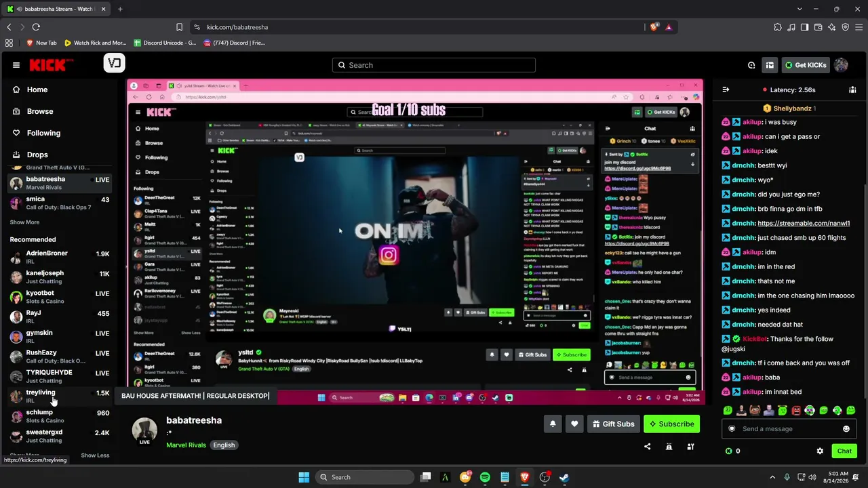The height and width of the screenshot is (488, 868).
Task: Click the green Subscribe button
Action: 671,424
